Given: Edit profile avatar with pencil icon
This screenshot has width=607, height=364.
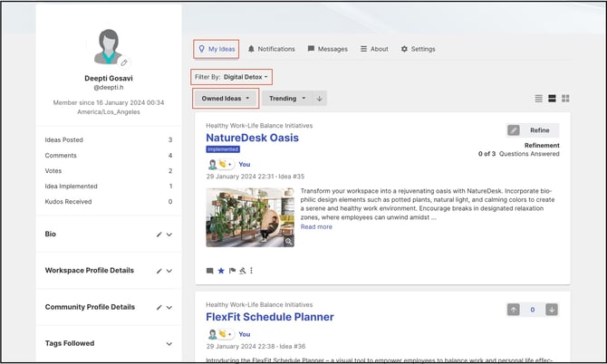Looking at the screenshot, I should pyautogui.click(x=124, y=62).
